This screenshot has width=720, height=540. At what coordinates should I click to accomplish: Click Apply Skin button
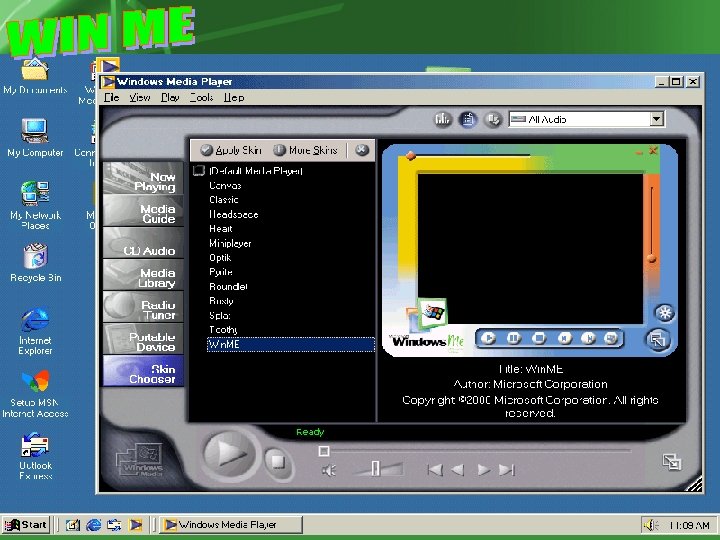point(231,150)
